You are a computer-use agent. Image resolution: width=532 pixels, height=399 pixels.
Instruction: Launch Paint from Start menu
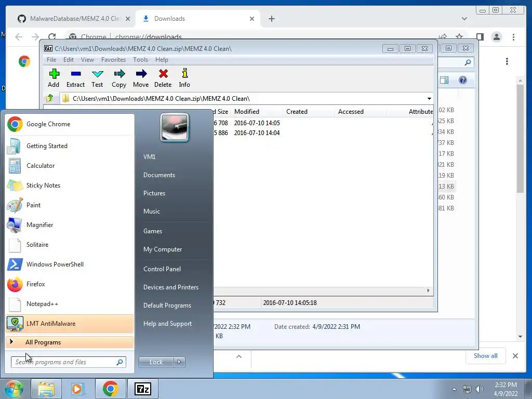(70, 205)
